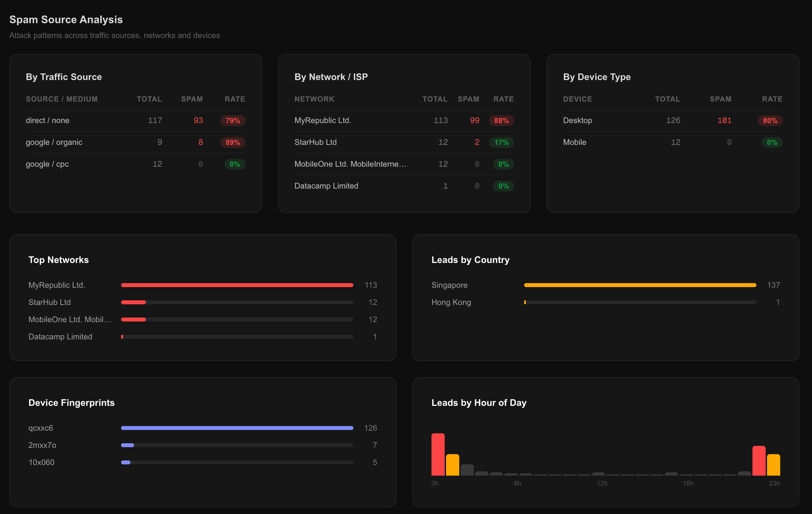Click the DEVICE column header

[x=577, y=99]
